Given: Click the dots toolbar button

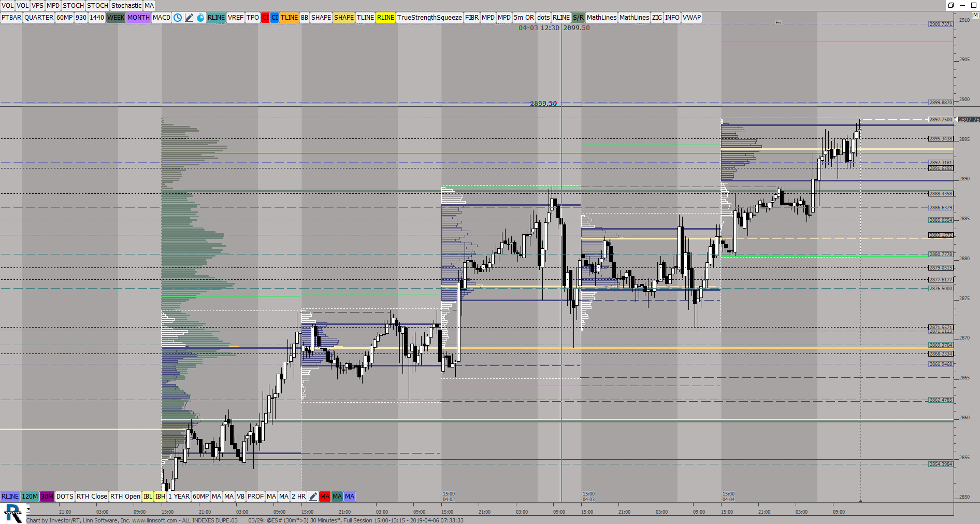Looking at the screenshot, I should pos(543,18).
